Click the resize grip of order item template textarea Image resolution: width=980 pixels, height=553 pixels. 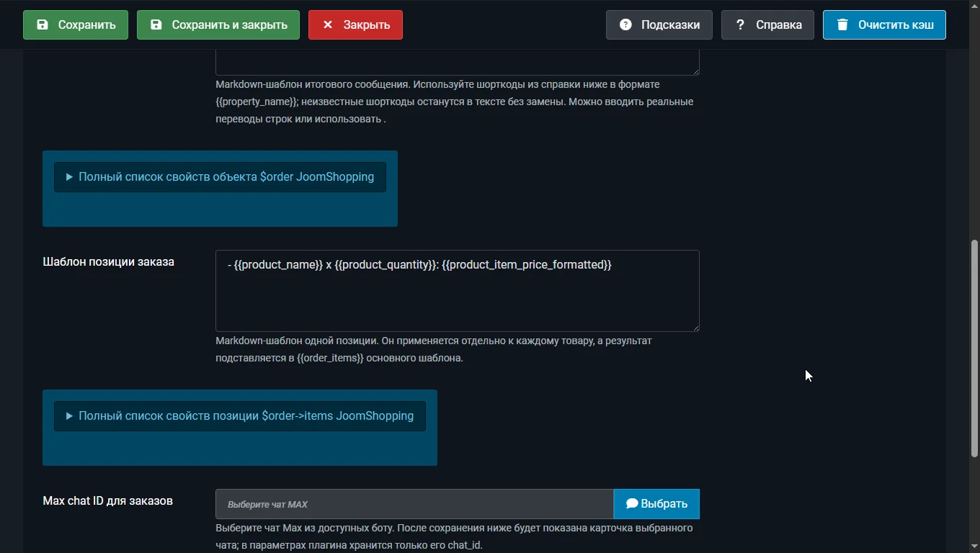695,328
